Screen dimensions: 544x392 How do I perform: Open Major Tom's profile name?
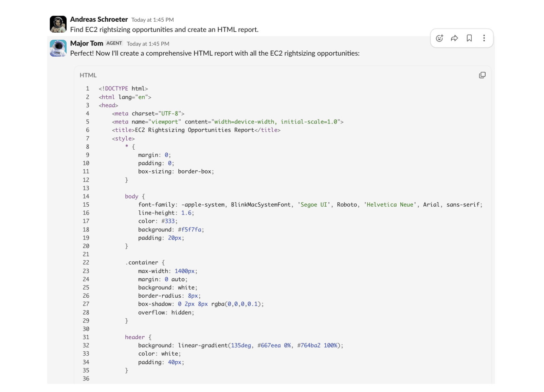click(87, 43)
